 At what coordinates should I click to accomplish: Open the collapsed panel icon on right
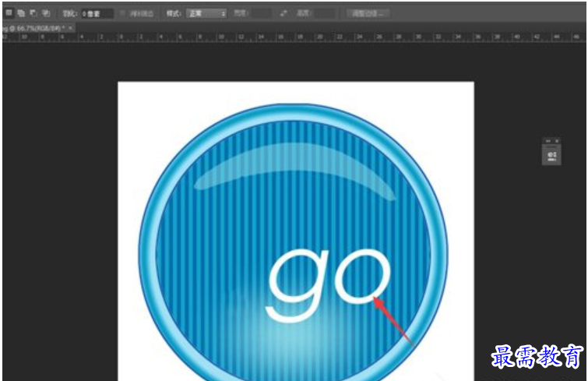(x=551, y=156)
